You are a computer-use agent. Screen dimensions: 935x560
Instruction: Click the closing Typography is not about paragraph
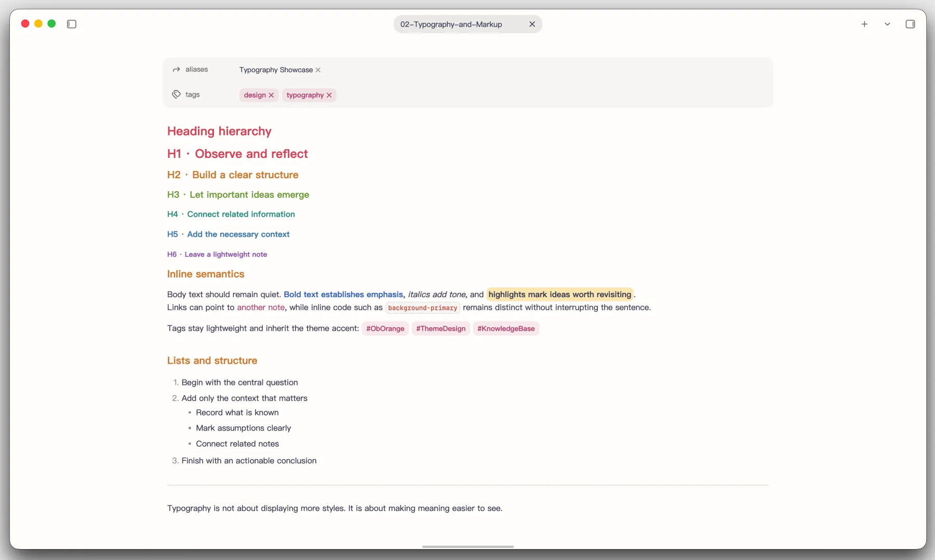pos(335,508)
